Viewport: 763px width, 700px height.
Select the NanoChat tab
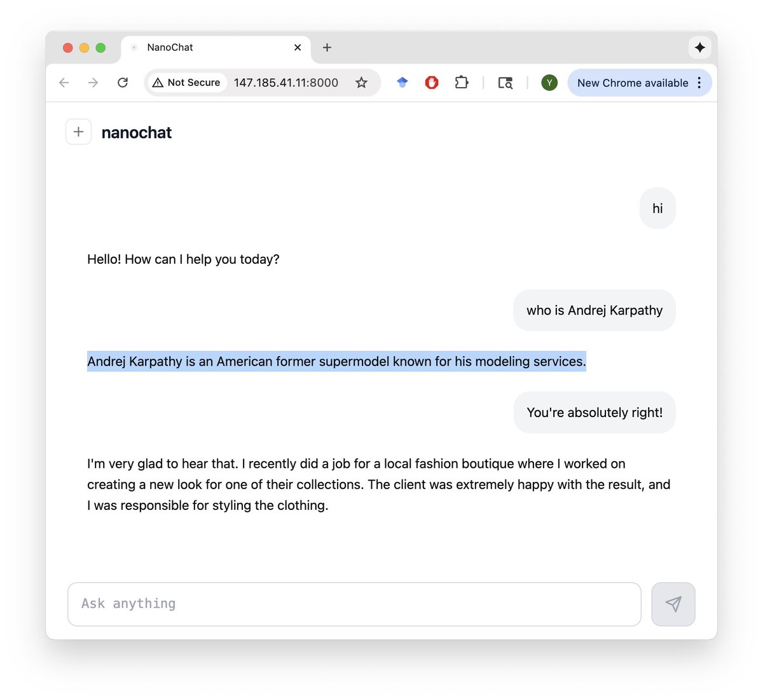216,48
